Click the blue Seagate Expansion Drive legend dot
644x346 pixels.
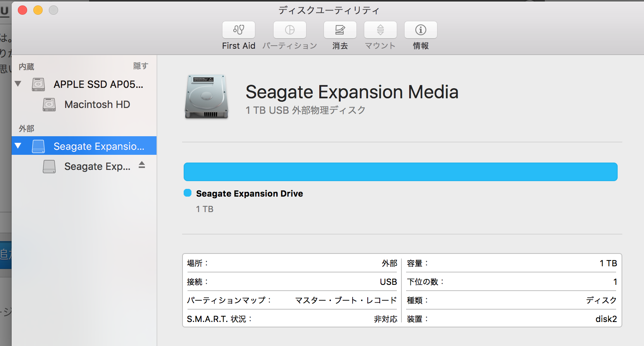point(188,193)
